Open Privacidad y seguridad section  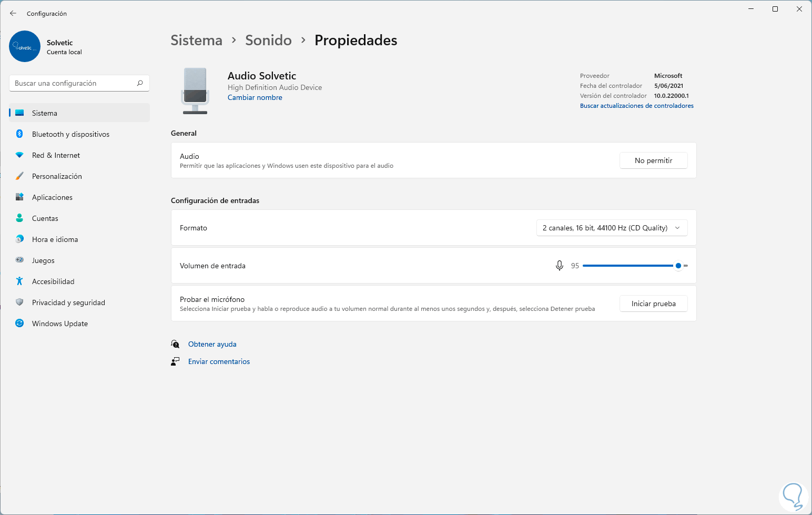point(68,302)
